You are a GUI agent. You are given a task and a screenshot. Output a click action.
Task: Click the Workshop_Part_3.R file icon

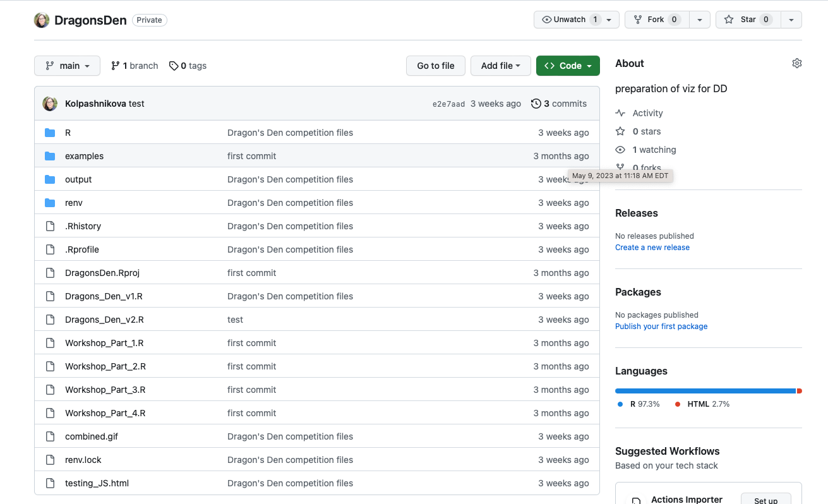[x=51, y=390]
